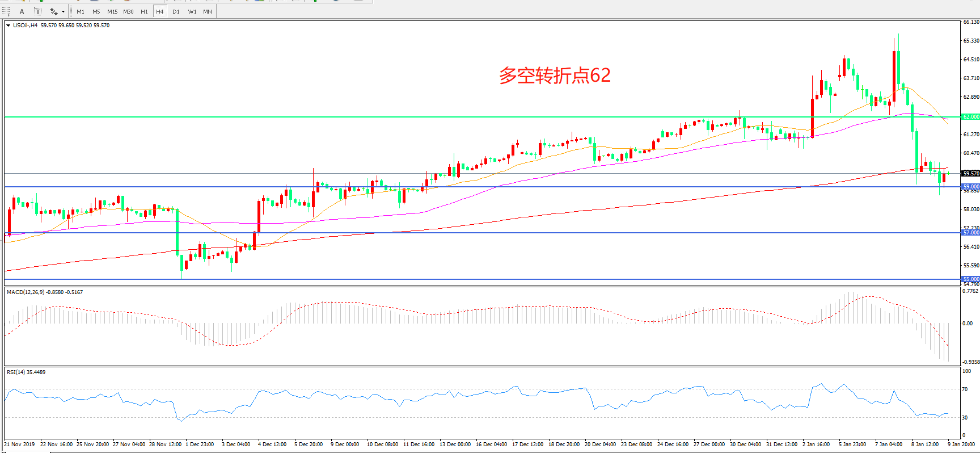Switch to M5 timeframe
The height and width of the screenshot is (453, 980).
click(96, 11)
